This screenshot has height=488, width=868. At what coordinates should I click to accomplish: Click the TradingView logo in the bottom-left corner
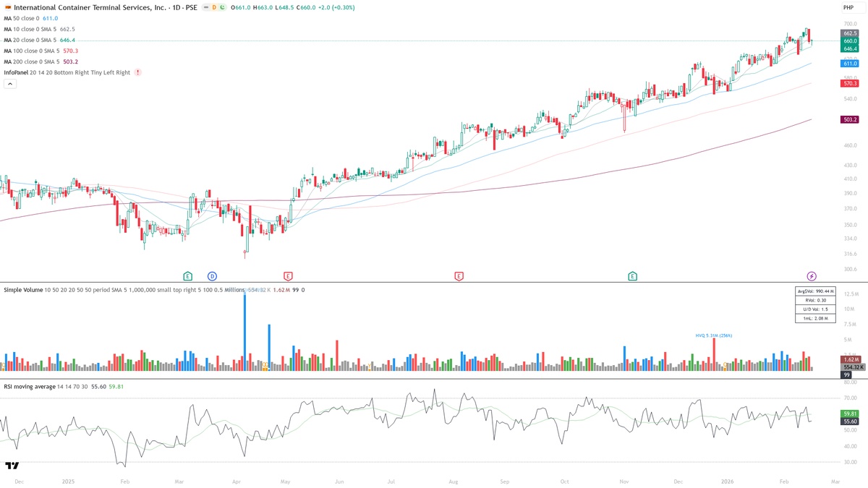click(12, 466)
